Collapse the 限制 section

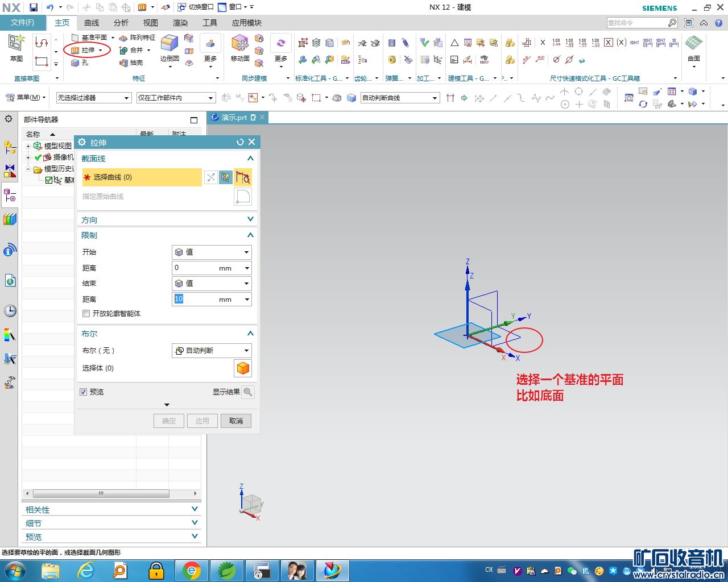pos(250,235)
